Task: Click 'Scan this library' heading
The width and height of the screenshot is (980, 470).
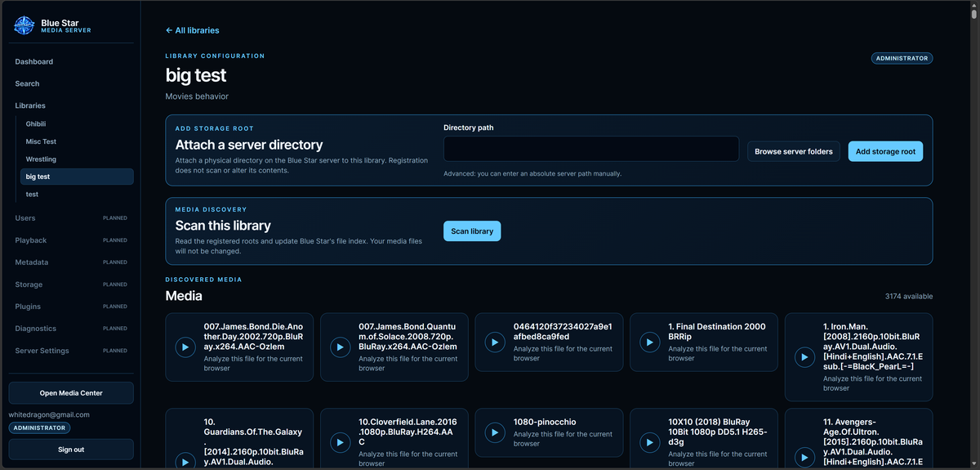Action: point(223,226)
